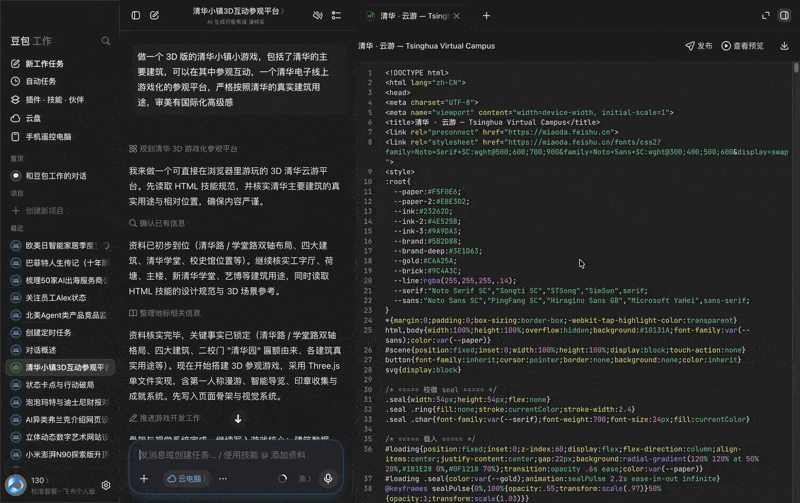
Task: Close the 清华 · 云游 file tab
Action: 457,16
